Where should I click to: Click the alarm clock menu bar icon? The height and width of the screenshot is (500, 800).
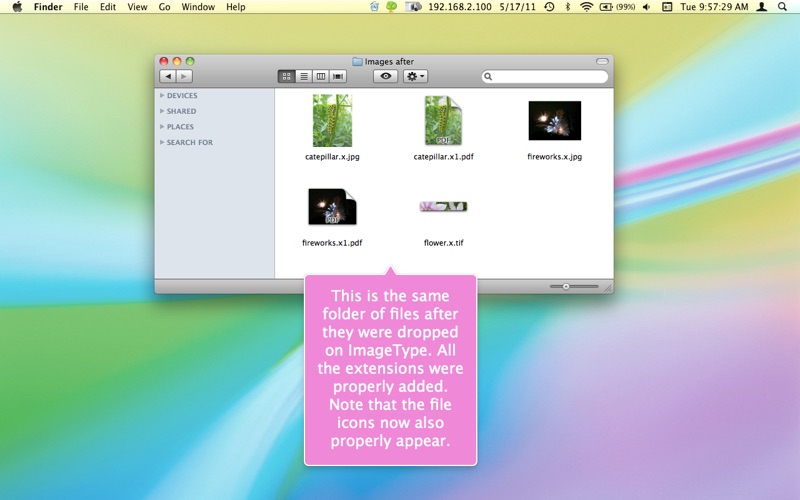pyautogui.click(x=374, y=7)
